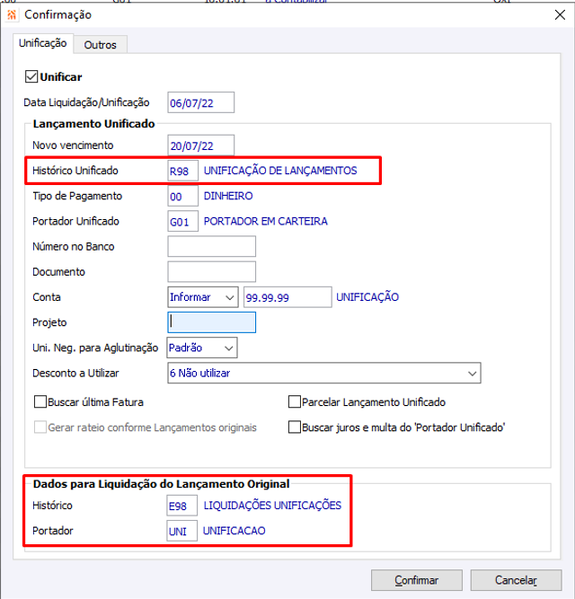Open the Outros tab
This screenshot has width=575, height=599.
click(100, 45)
